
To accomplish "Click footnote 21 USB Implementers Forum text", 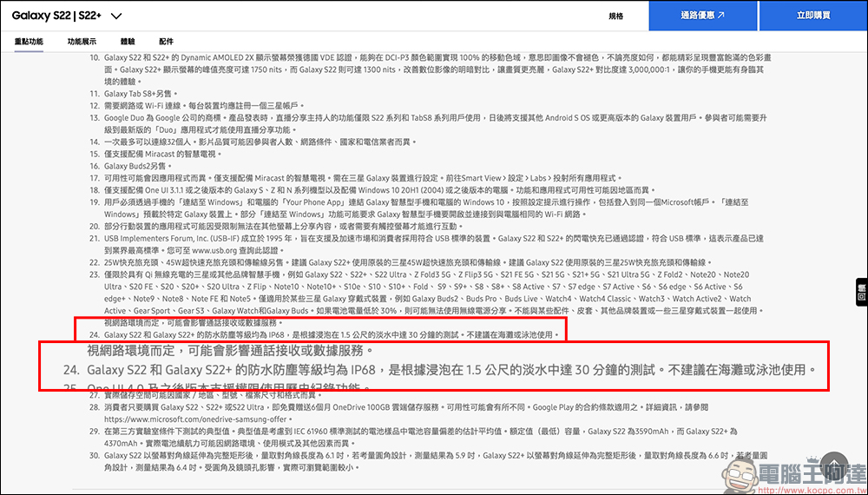I will (x=433, y=244).
